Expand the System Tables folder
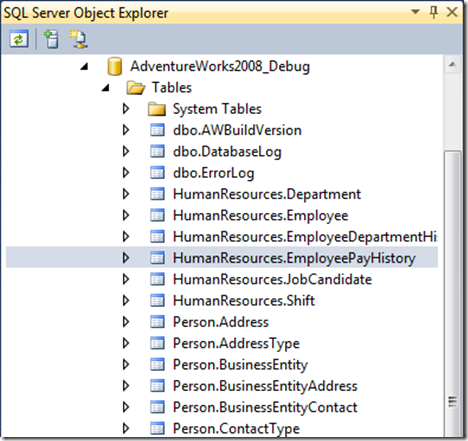 [x=126, y=109]
